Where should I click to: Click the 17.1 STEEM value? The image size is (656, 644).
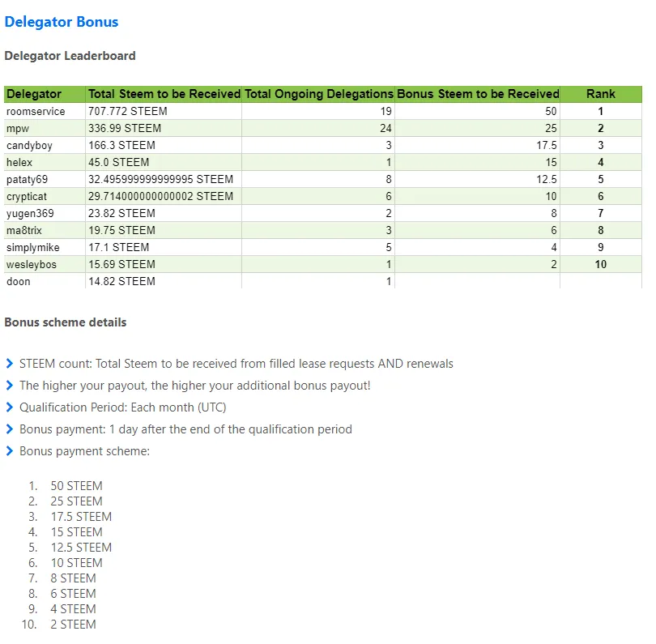coord(119,247)
